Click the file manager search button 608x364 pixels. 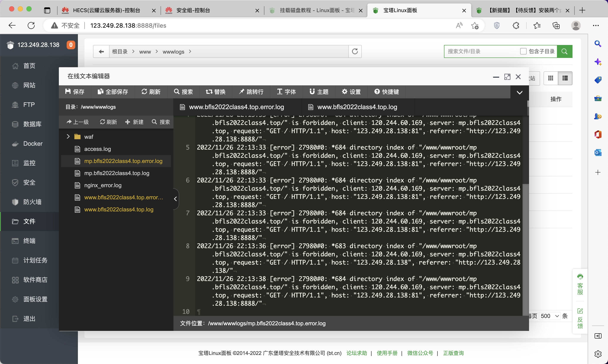click(564, 51)
